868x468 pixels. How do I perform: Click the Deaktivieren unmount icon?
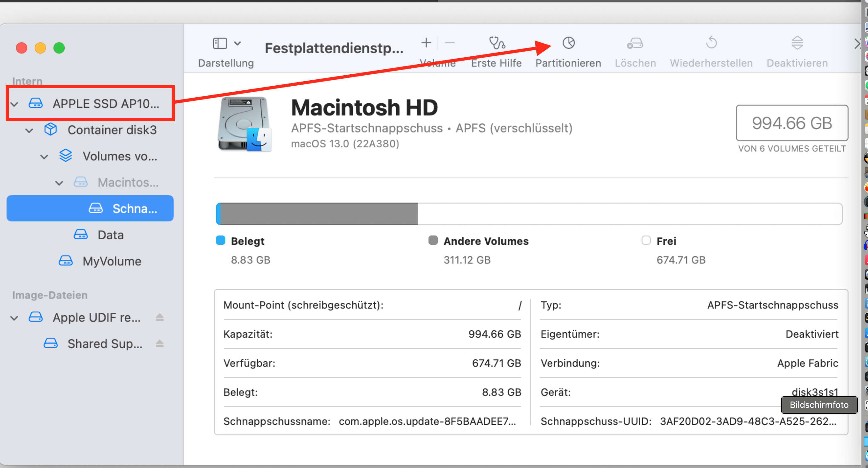tap(797, 43)
